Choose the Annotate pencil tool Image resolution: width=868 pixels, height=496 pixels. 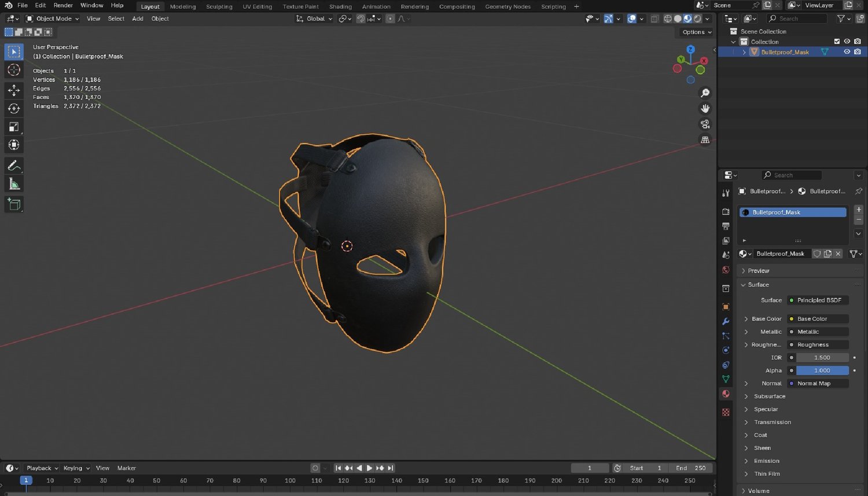[x=14, y=166]
